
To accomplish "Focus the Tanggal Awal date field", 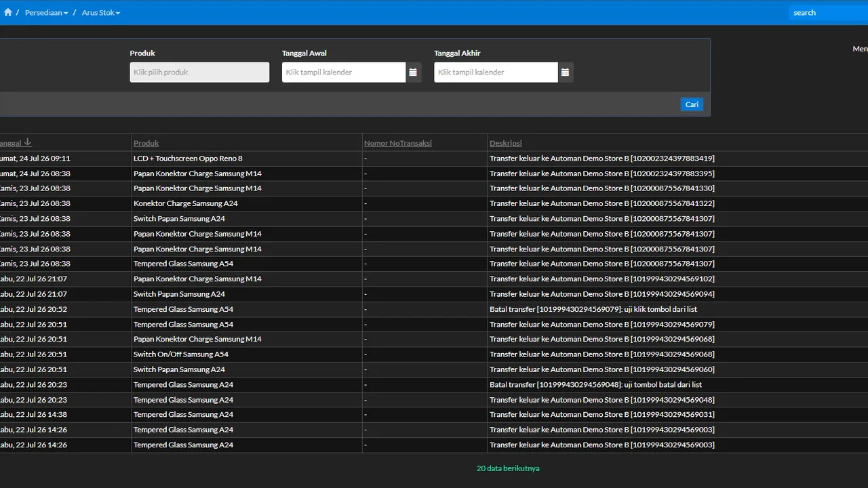I will click(344, 73).
